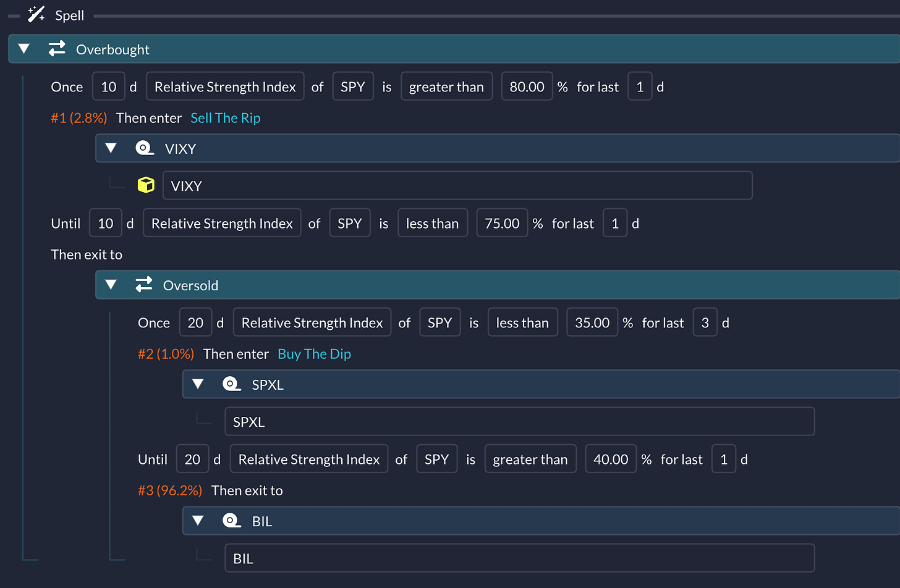Change SPY ticker in 40.00 Until row
Viewport: 900px width, 588px height.
[x=437, y=459]
